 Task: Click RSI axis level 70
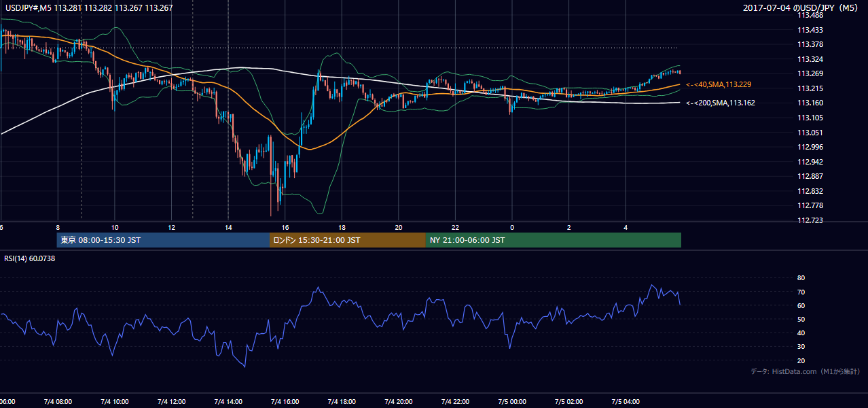801,292
